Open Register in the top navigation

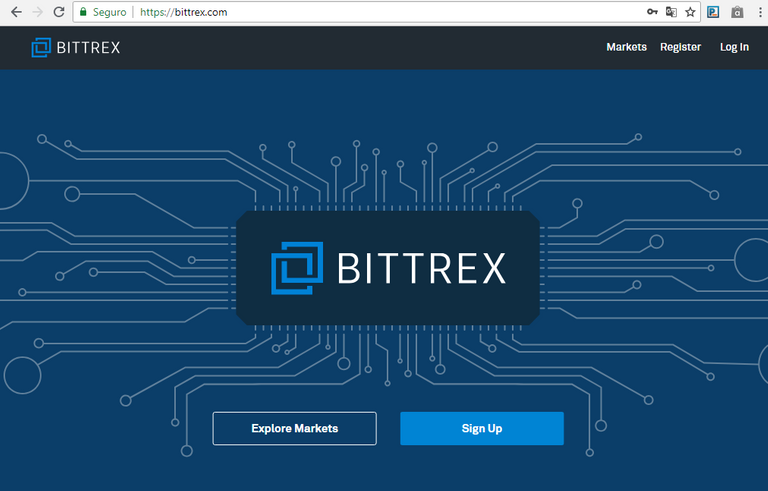tap(680, 47)
